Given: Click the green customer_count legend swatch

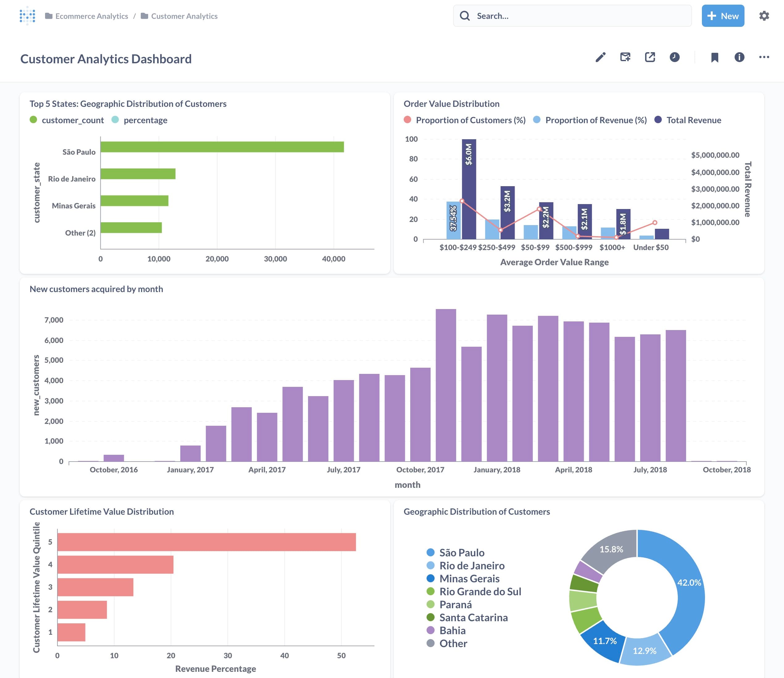Looking at the screenshot, I should (33, 120).
